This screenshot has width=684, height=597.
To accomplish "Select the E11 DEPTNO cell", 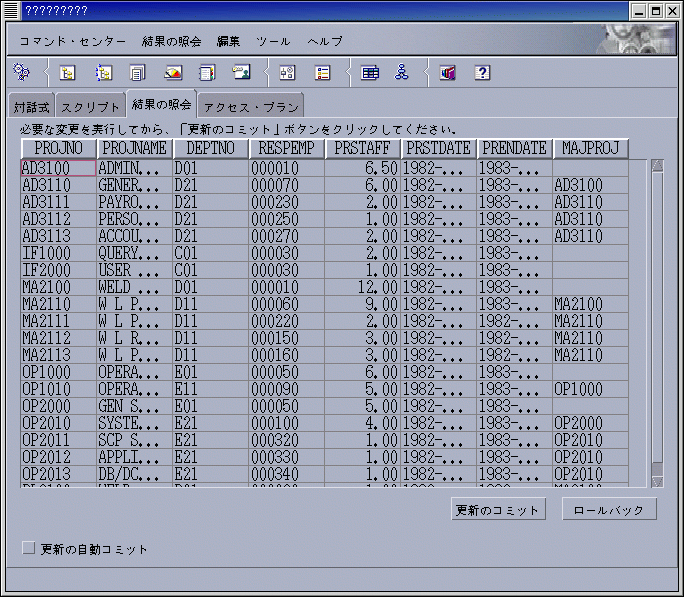I will coord(210,389).
